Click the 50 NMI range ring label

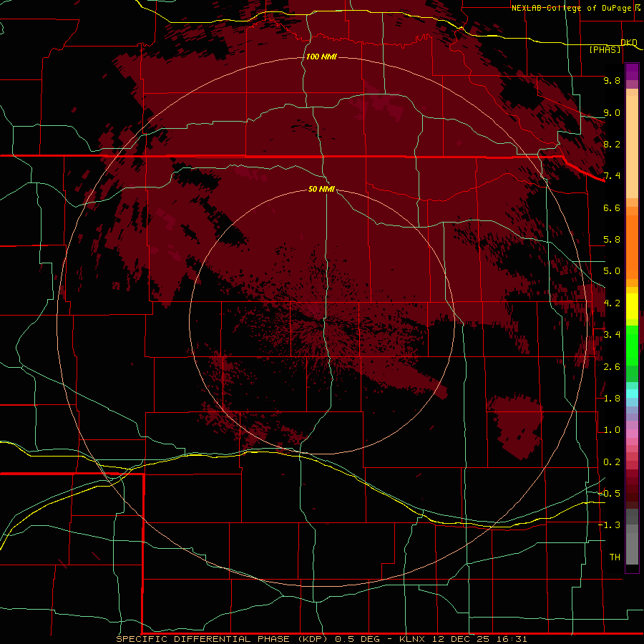click(x=321, y=189)
